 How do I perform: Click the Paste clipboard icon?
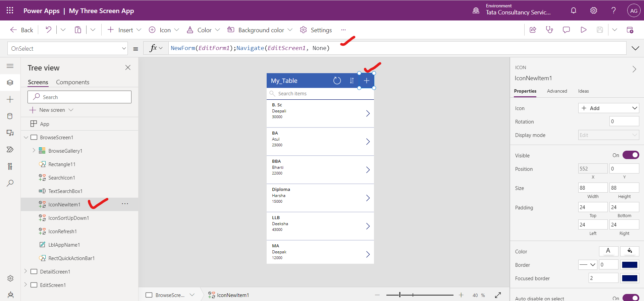coord(78,30)
